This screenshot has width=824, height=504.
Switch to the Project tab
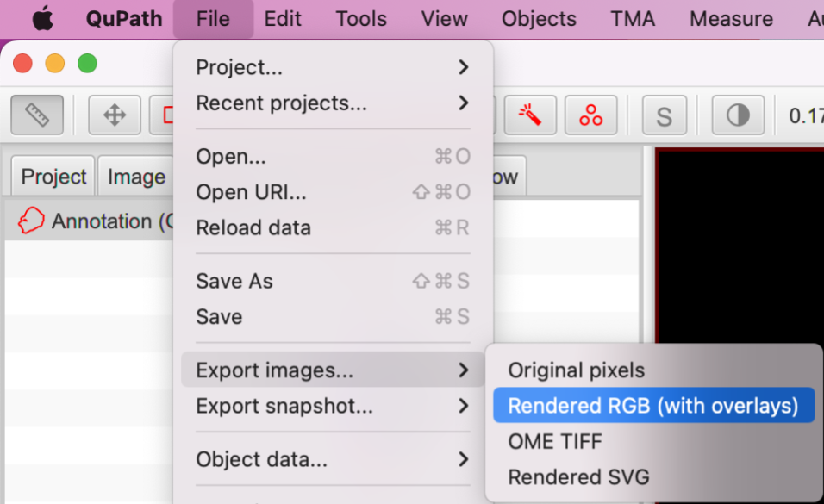(x=53, y=177)
